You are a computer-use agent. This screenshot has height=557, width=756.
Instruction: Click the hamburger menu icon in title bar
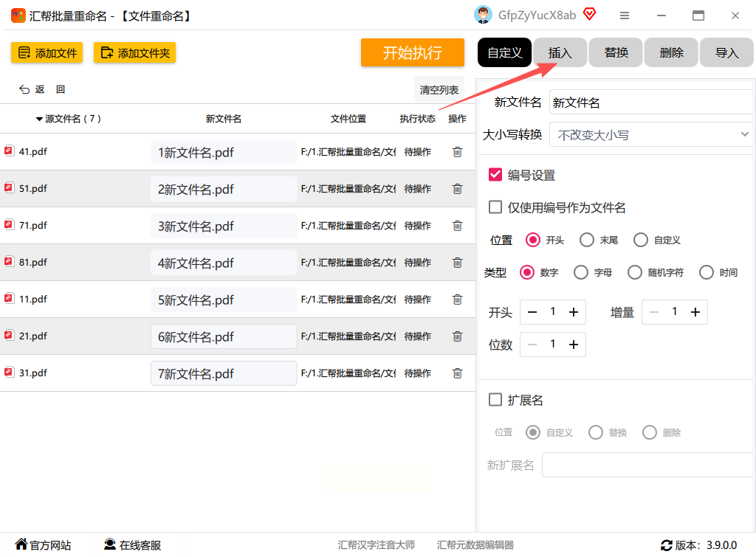[x=625, y=15]
